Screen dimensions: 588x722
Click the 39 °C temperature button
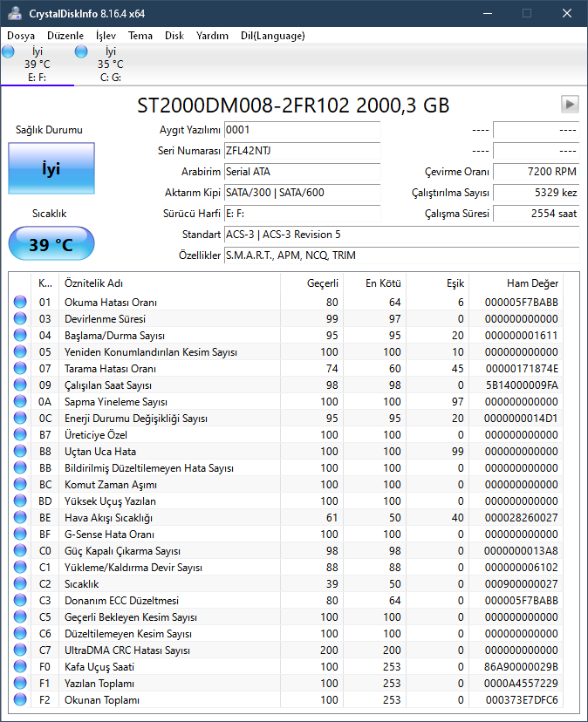pos(51,245)
